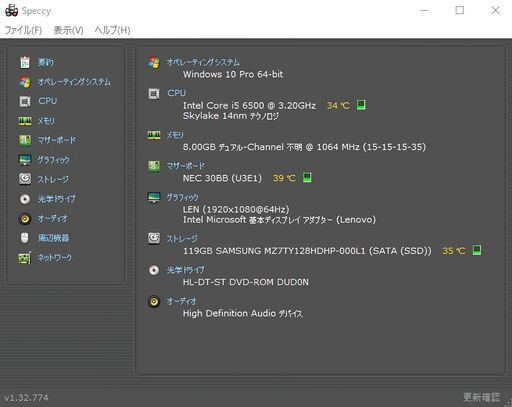The height and width of the screenshot is (407, 512).
Task: Click the ストレージ hard drive icon in sidebar
Action: [x=25, y=179]
